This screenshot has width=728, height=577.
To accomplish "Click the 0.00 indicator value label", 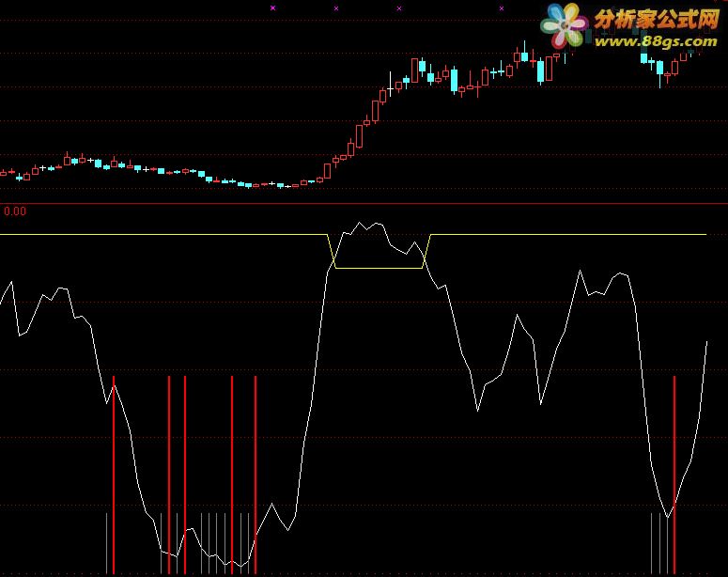I will [15, 211].
